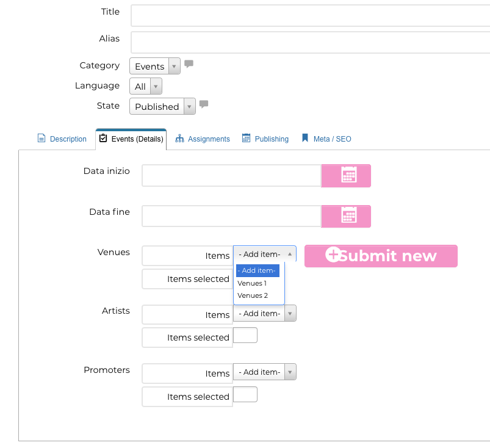Click the Publishing tab calendar icon
This screenshot has height=448, width=490.
(x=247, y=138)
